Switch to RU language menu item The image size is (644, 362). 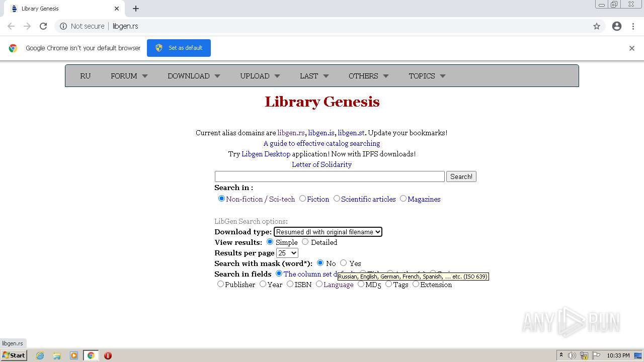(x=86, y=76)
